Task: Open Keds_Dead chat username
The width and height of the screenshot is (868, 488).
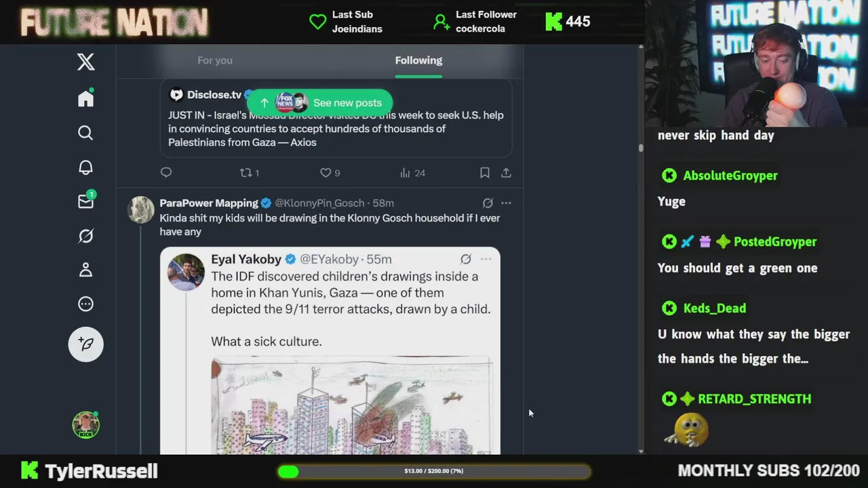Action: tap(715, 308)
